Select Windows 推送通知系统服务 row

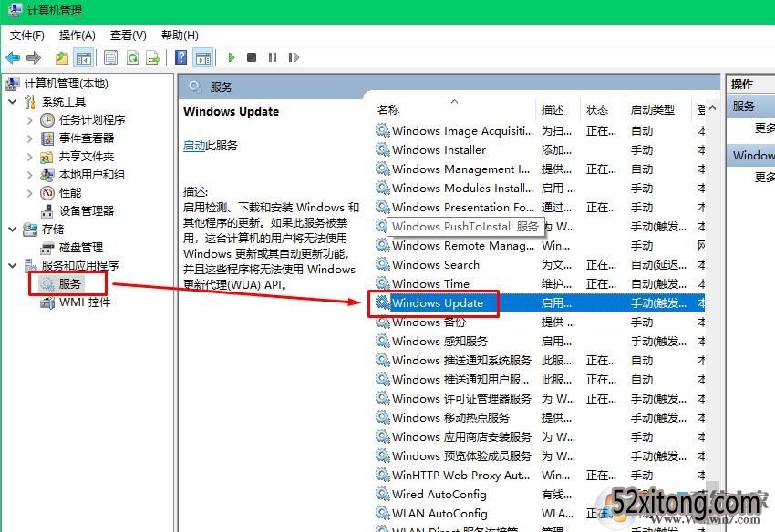click(539, 361)
